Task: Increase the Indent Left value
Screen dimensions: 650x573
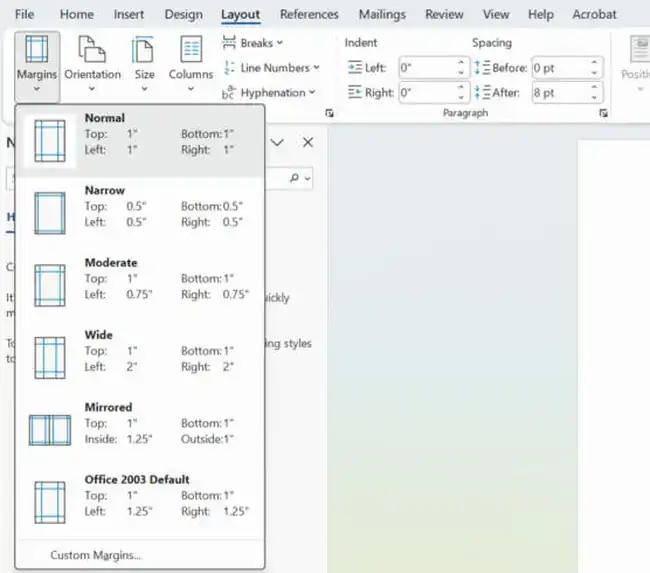Action: tap(461, 63)
